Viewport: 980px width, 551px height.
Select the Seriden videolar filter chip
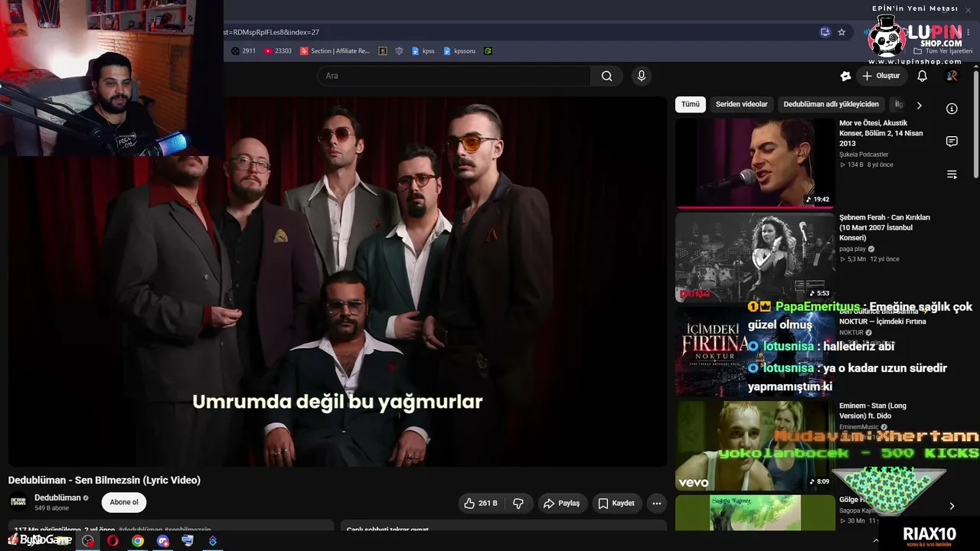click(741, 104)
